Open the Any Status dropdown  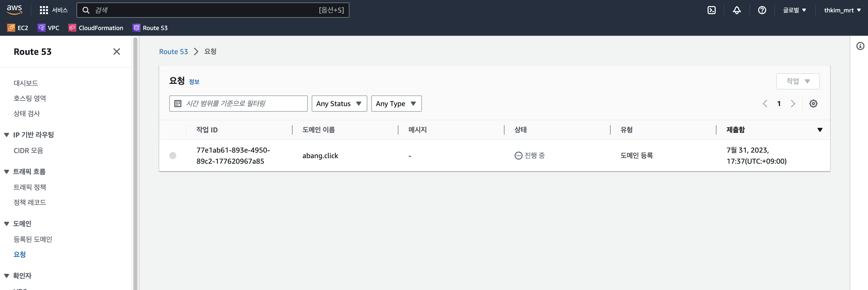click(x=339, y=104)
